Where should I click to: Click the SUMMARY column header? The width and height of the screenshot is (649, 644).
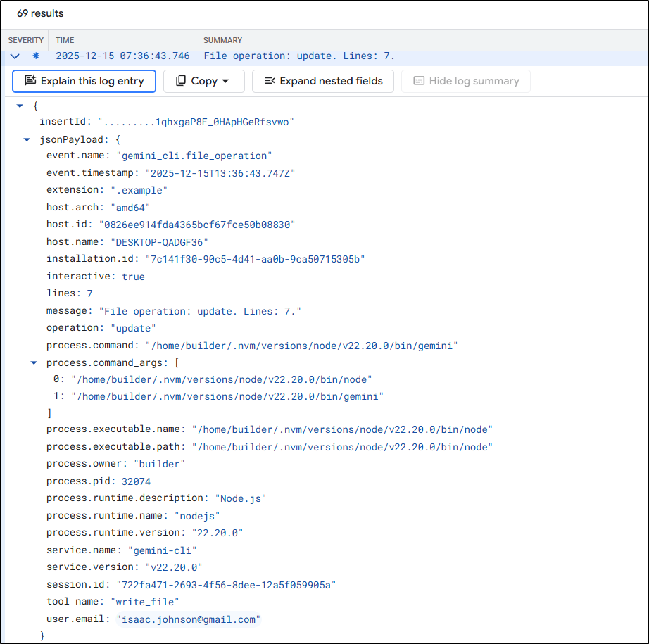[x=222, y=40]
